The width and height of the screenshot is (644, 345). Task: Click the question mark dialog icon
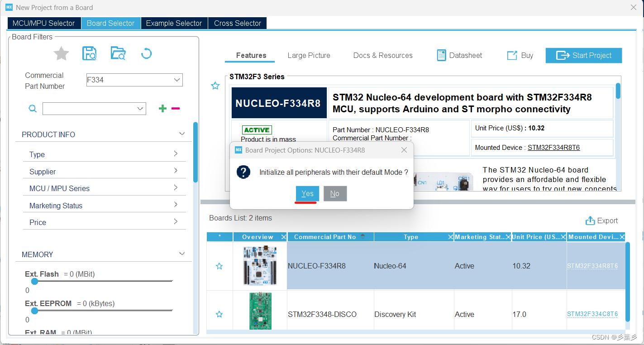pos(243,172)
